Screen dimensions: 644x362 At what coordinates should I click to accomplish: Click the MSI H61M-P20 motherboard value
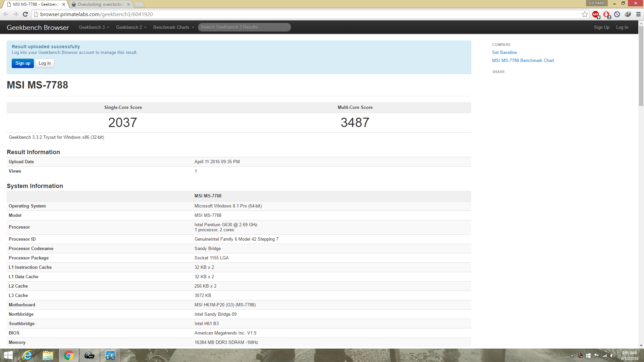pyautogui.click(x=225, y=305)
